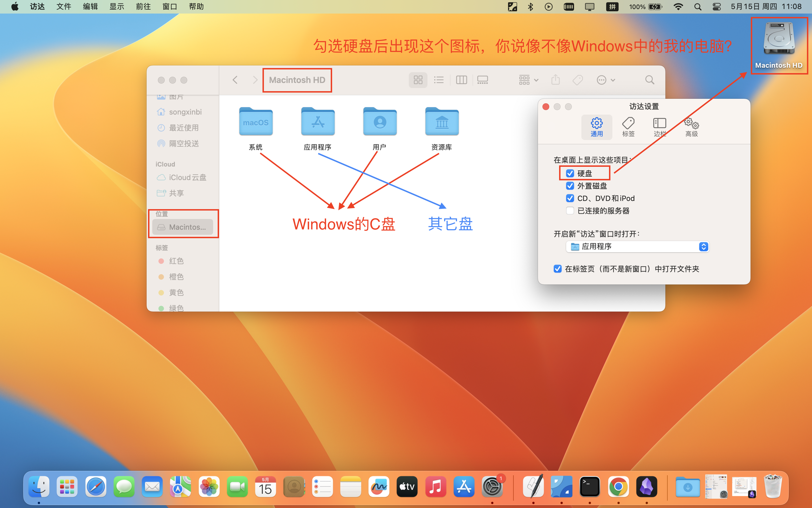Open the 帮助 menu

[196, 7]
